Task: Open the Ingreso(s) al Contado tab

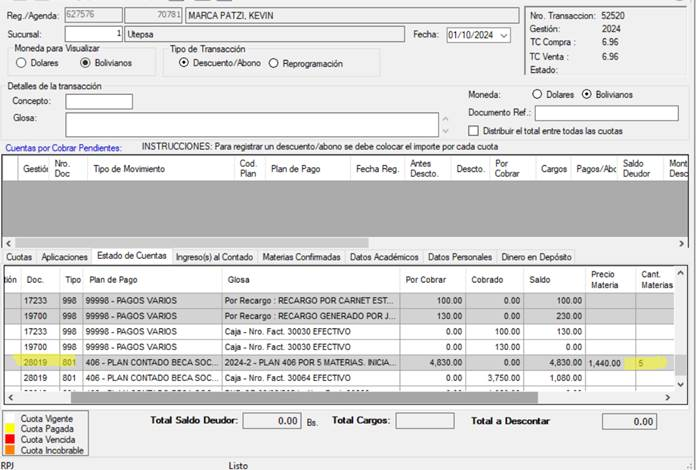Action: 214,257
